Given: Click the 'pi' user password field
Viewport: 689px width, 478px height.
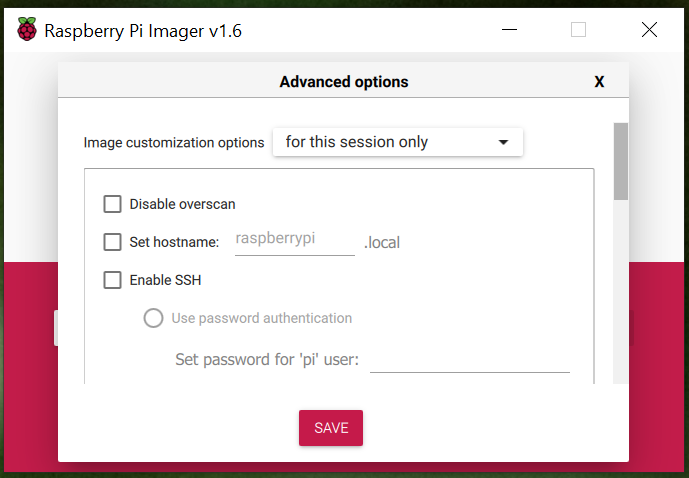Looking at the screenshot, I should coord(470,360).
